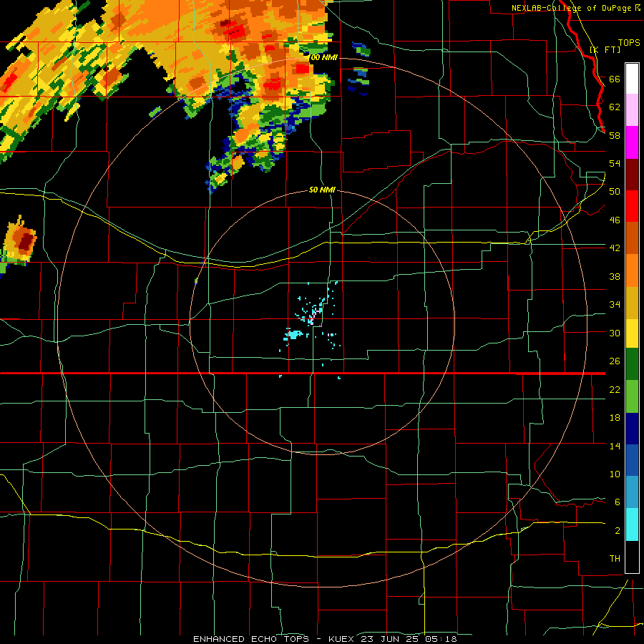This screenshot has width=644, height=644.
Task: Click the '42' scale label
Action: tap(615, 248)
